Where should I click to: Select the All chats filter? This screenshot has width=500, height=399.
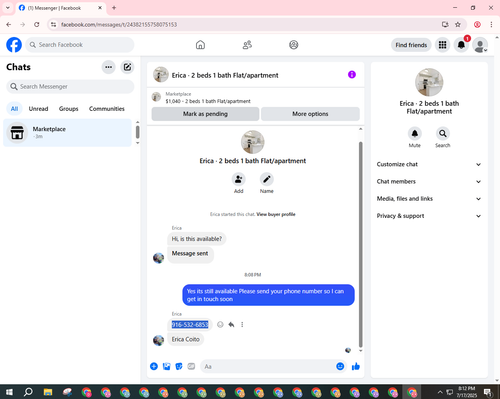pyautogui.click(x=14, y=109)
